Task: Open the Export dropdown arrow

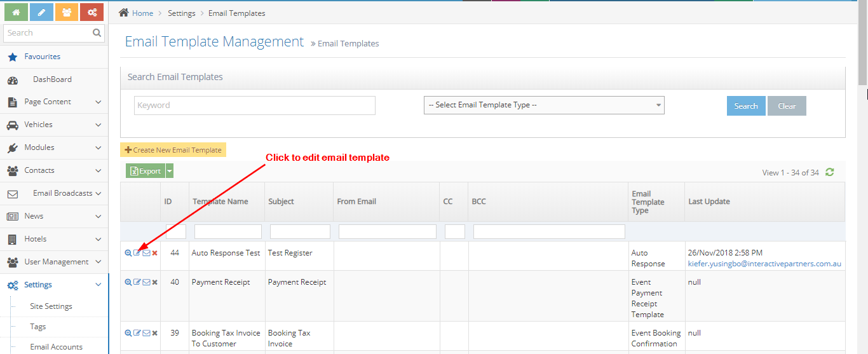Action: pos(169,171)
